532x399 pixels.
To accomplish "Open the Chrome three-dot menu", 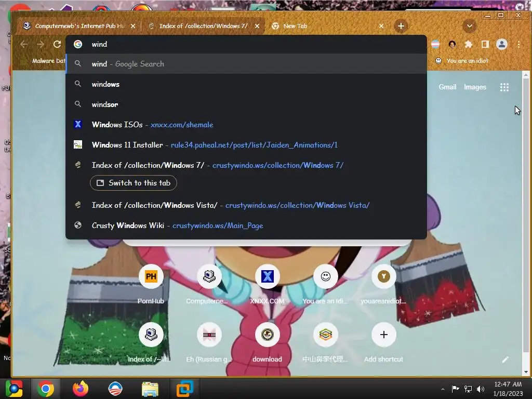I will pos(518,44).
